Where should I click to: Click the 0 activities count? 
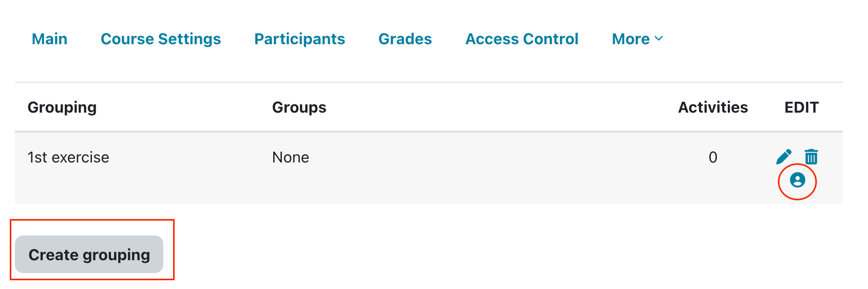712,157
